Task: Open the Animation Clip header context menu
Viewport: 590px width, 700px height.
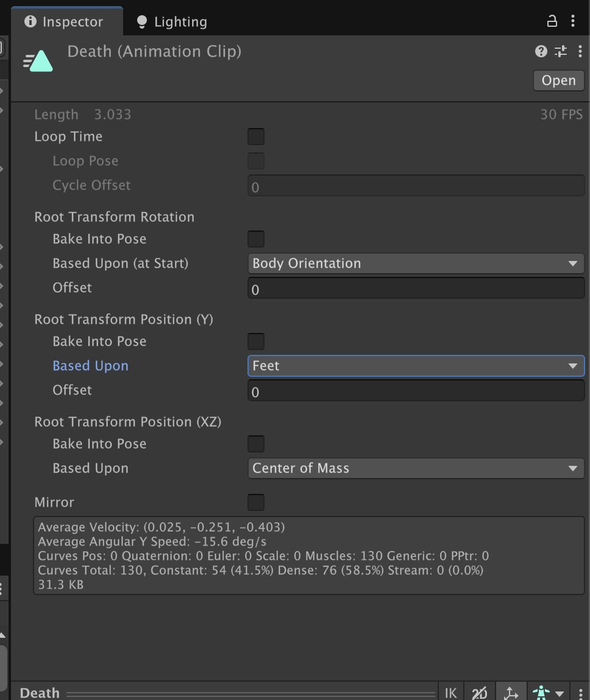Action: pyautogui.click(x=580, y=51)
